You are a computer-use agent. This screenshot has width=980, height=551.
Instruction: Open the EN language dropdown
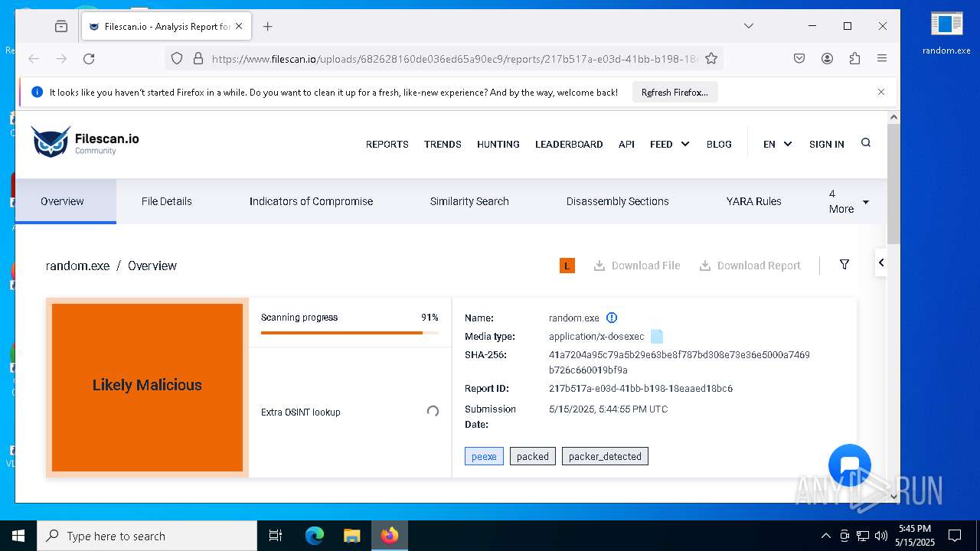tap(777, 144)
